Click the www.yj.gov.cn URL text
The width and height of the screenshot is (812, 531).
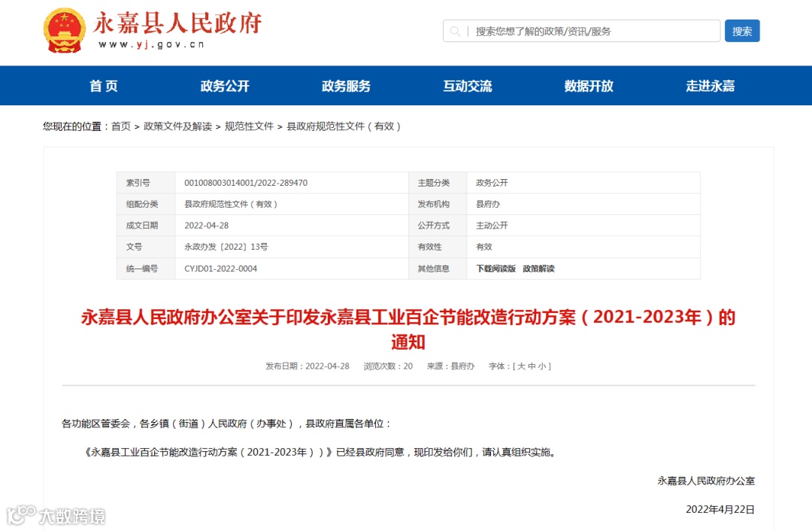coord(151,44)
